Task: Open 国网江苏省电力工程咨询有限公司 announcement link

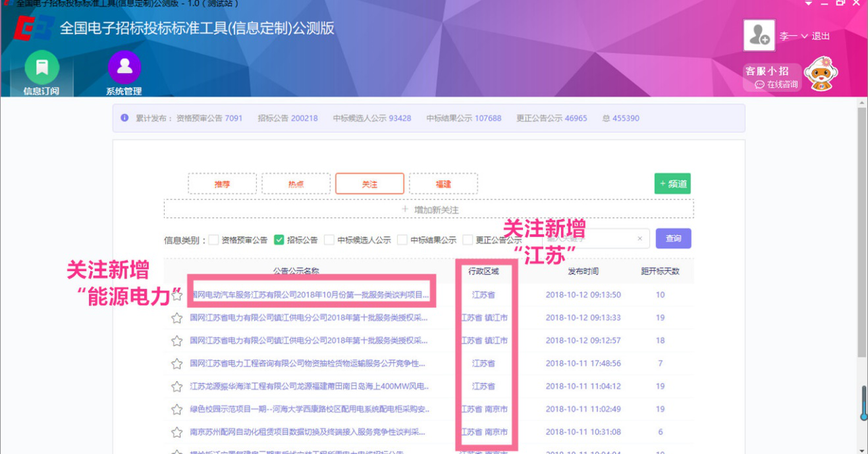Action: [x=308, y=363]
